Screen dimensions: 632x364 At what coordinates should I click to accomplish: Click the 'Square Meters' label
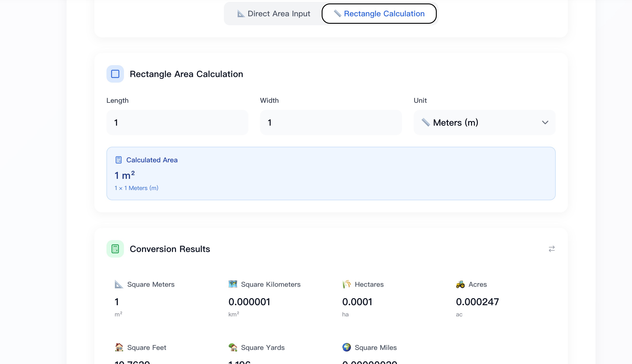pos(151,284)
